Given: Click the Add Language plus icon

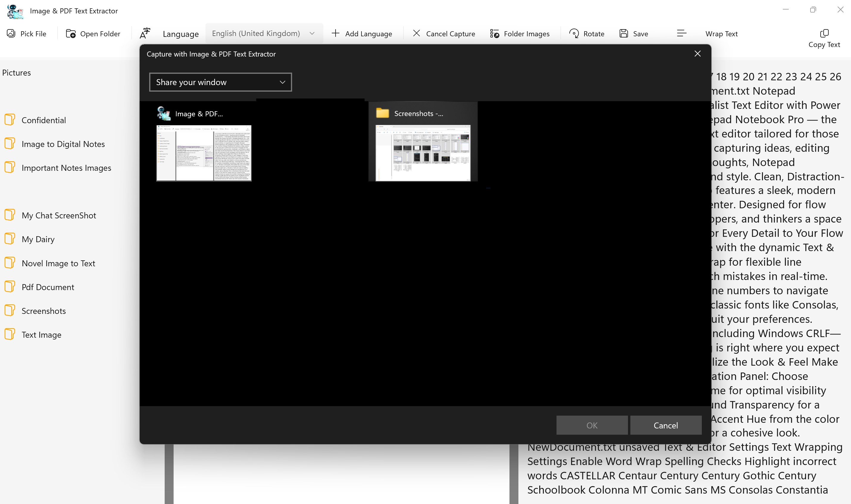Looking at the screenshot, I should 336,33.
